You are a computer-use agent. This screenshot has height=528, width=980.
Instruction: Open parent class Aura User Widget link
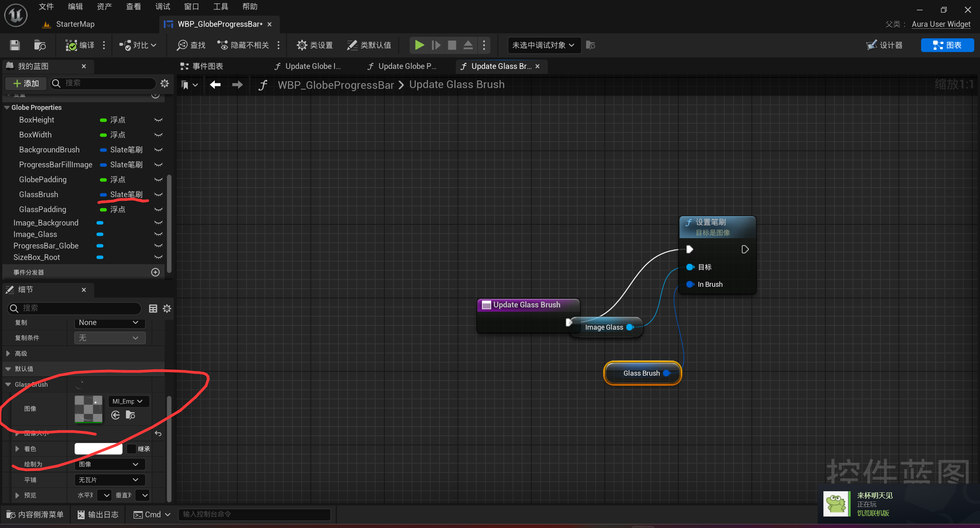point(941,24)
